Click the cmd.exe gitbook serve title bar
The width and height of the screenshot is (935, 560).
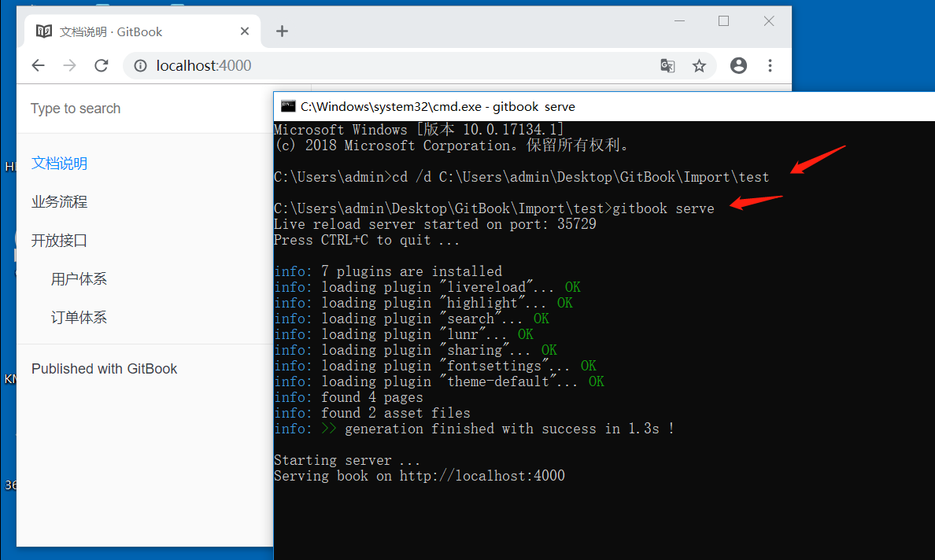604,107
